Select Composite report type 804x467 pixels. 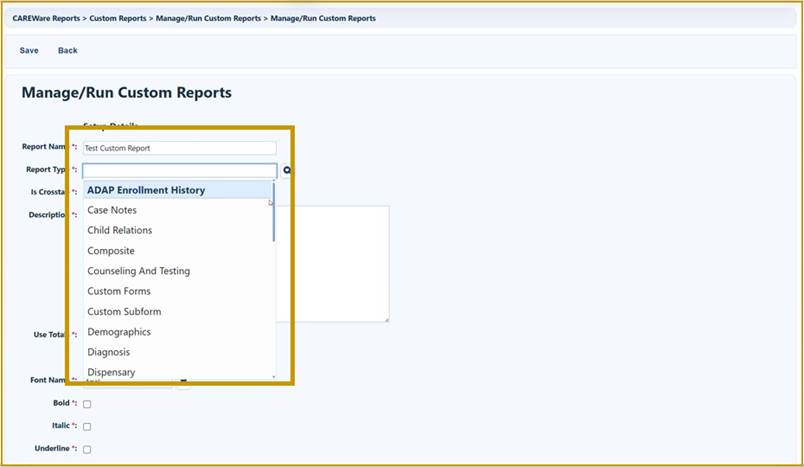(x=178, y=251)
